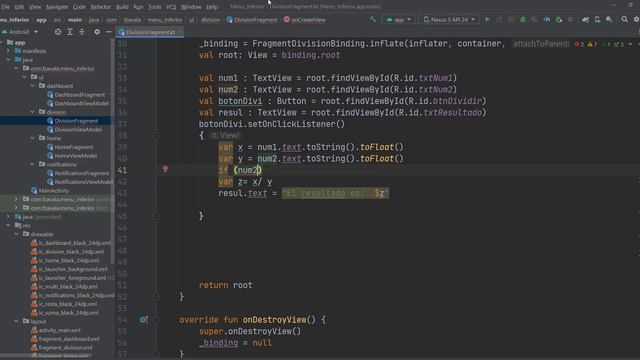The width and height of the screenshot is (640, 360).
Task: Run the app with green play icon
Action: pos(487,19)
